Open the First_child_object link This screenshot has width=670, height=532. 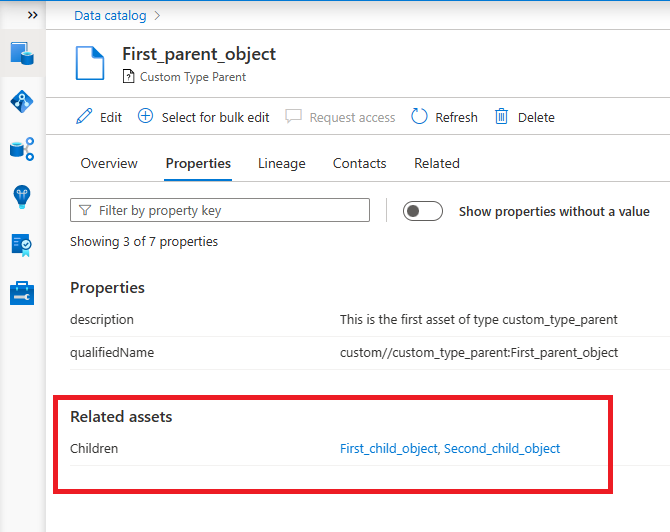[x=388, y=449]
